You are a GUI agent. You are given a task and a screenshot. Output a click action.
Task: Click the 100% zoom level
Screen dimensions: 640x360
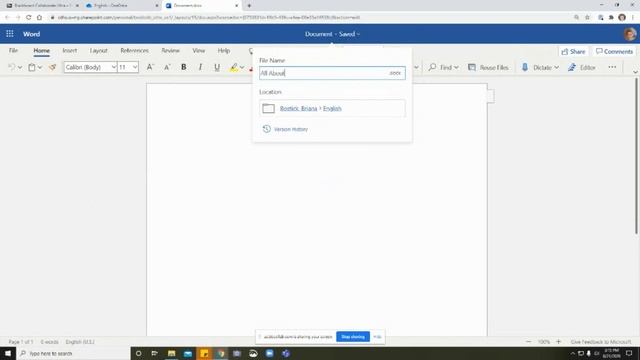tap(544, 342)
